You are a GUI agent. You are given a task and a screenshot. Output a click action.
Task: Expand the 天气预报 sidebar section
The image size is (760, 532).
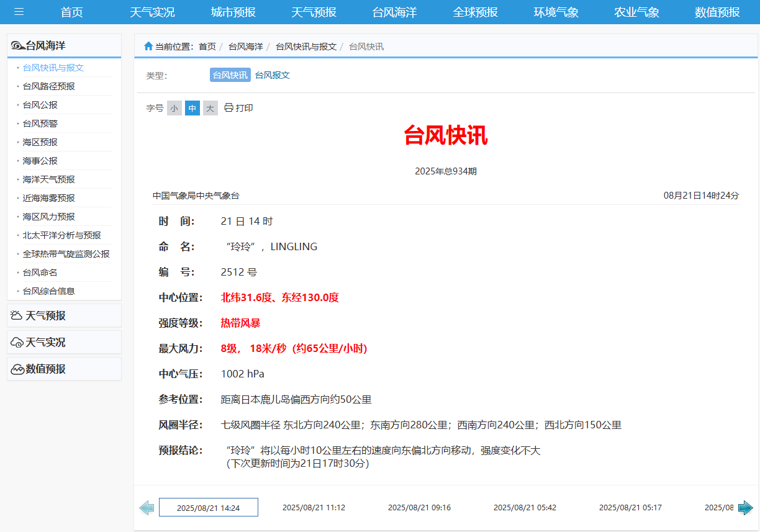pyautogui.click(x=45, y=316)
